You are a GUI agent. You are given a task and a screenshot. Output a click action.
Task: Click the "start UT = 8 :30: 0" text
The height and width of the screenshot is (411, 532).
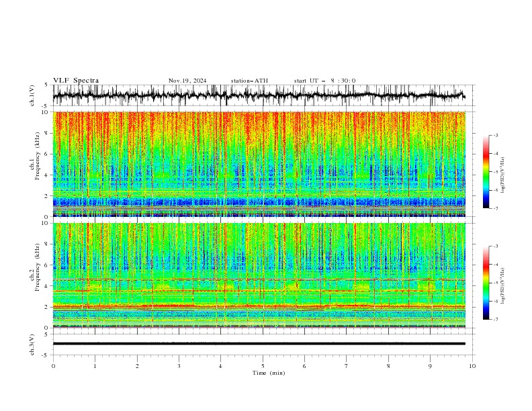(x=324, y=81)
